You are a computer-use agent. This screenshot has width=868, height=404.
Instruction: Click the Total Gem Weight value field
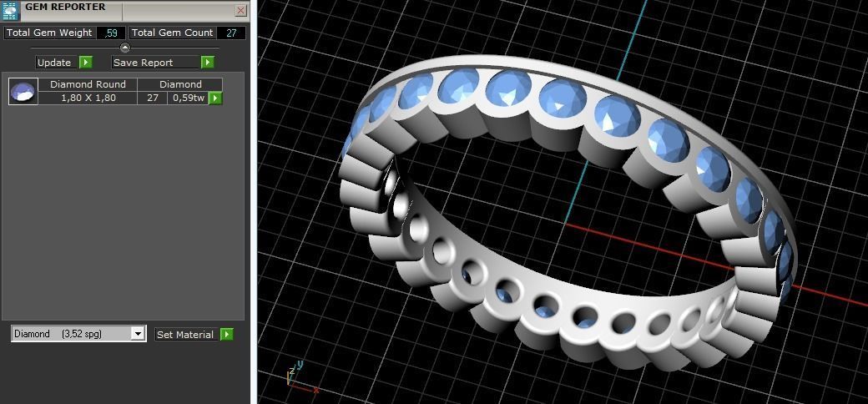[x=111, y=33]
